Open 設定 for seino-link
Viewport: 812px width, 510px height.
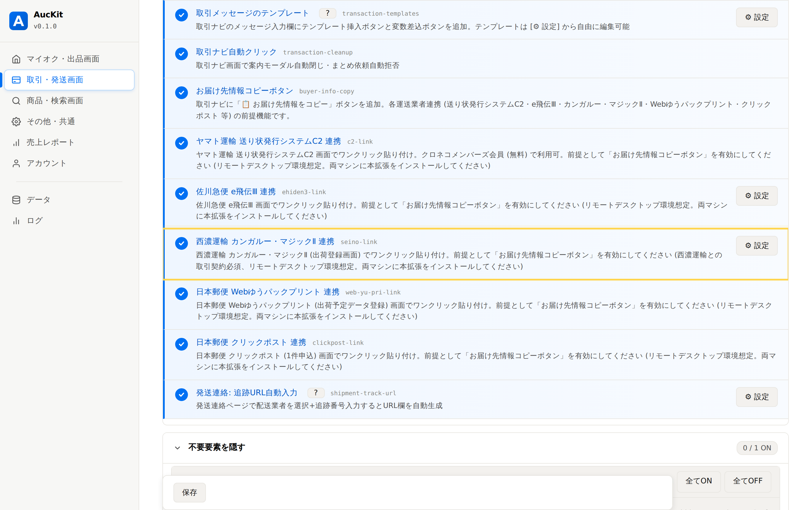point(757,245)
